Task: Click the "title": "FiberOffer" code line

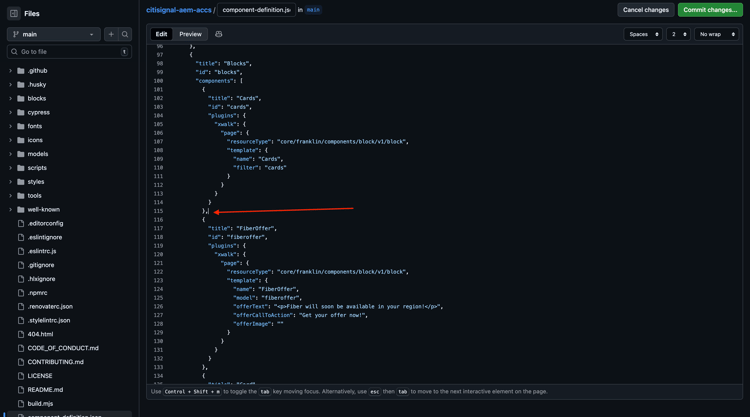Action: 242,229
